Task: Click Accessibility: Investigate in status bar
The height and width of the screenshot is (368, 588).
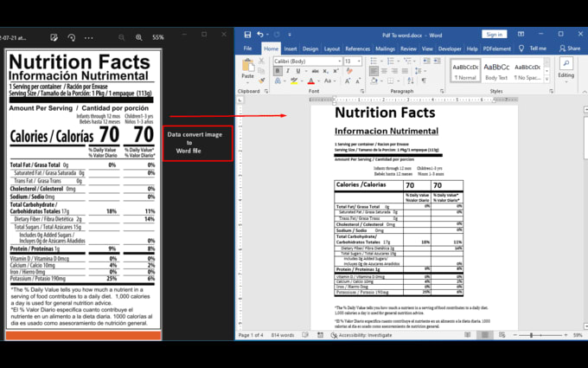Action: pyautogui.click(x=361, y=335)
